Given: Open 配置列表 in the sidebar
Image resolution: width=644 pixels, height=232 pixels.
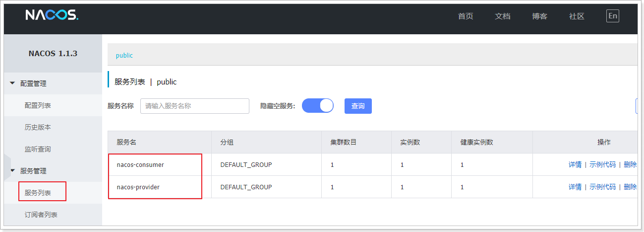Looking at the screenshot, I should [x=38, y=105].
